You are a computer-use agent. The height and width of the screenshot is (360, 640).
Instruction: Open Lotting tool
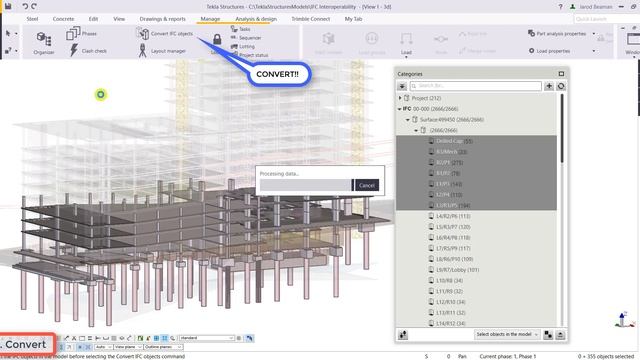(x=242, y=46)
